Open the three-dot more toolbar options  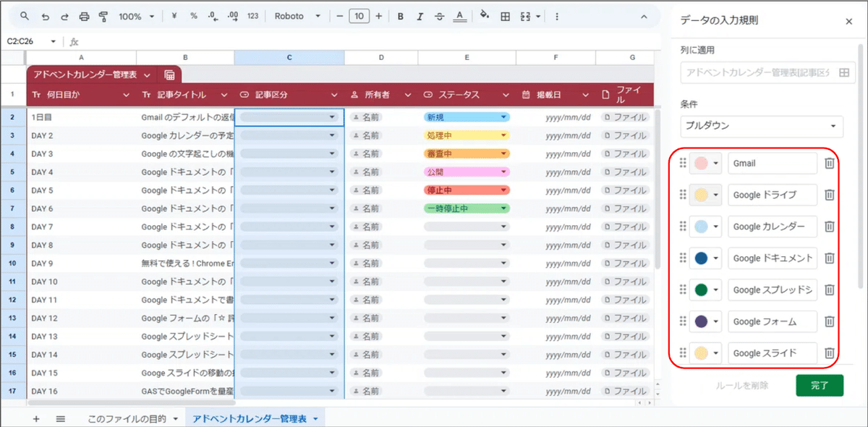556,16
